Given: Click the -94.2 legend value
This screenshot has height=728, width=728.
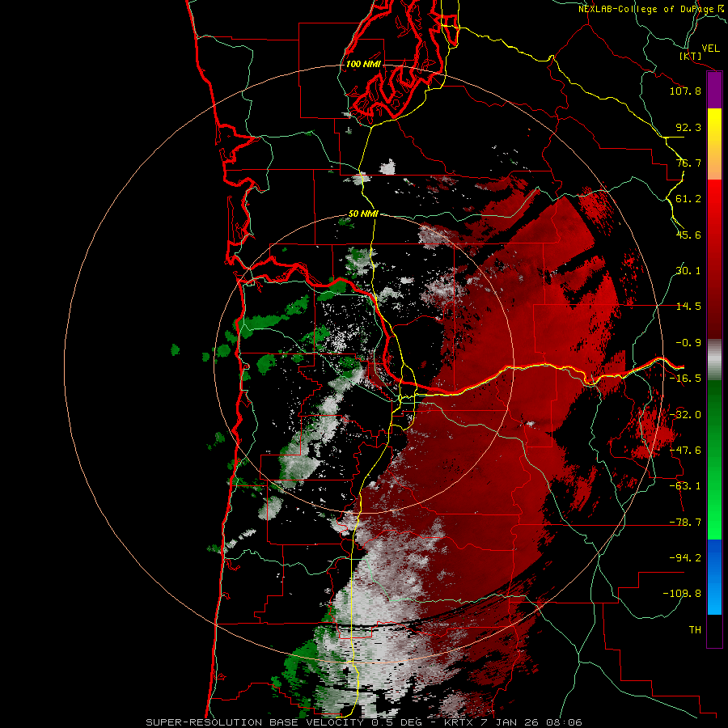Looking at the screenshot, I should pos(685,557).
